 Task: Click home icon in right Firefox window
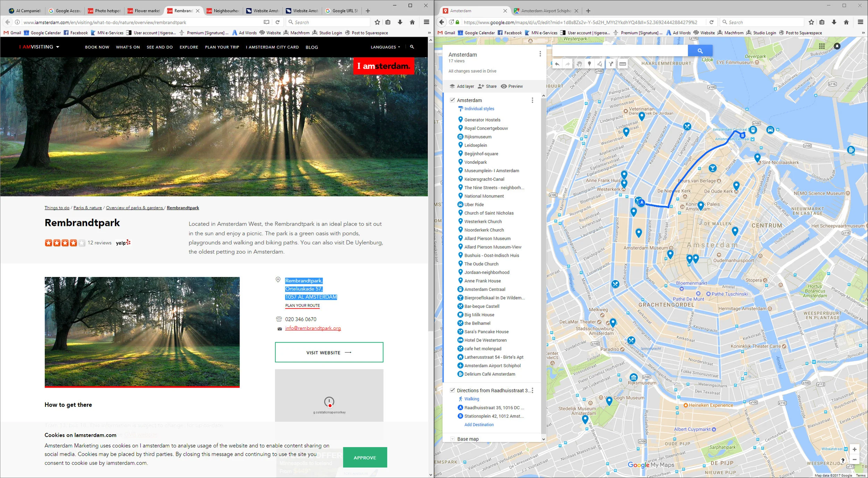click(x=846, y=22)
